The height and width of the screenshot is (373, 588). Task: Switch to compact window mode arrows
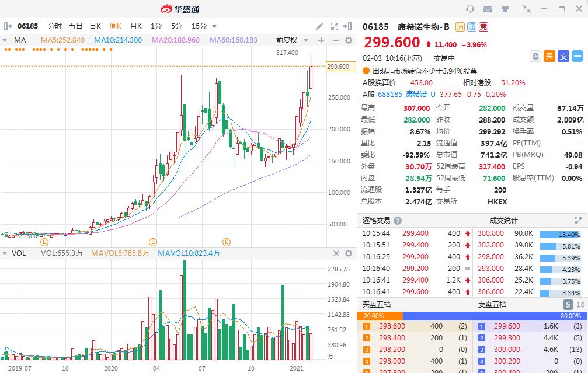[x=527, y=9]
